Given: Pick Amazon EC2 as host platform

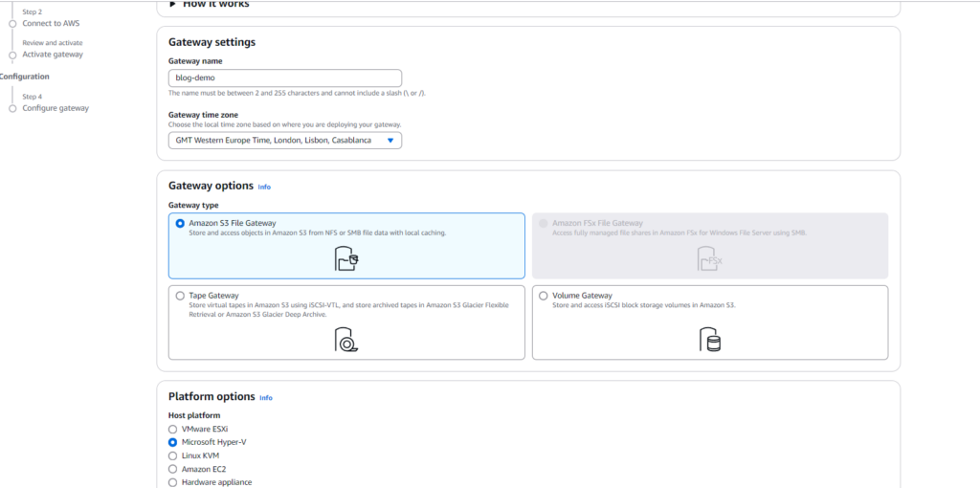Looking at the screenshot, I should [173, 470].
